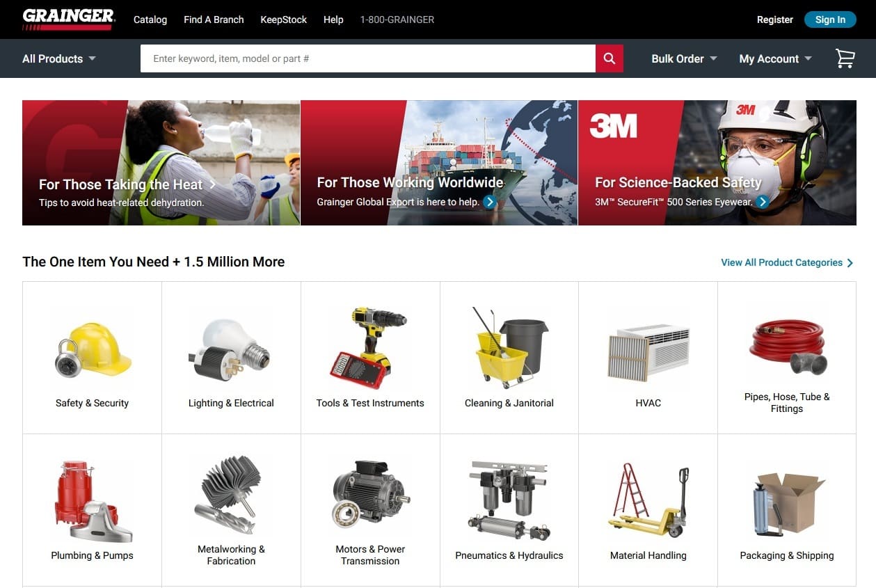Browse the Plumbing & Pumps category
This screenshot has width=876, height=588.
(x=92, y=509)
